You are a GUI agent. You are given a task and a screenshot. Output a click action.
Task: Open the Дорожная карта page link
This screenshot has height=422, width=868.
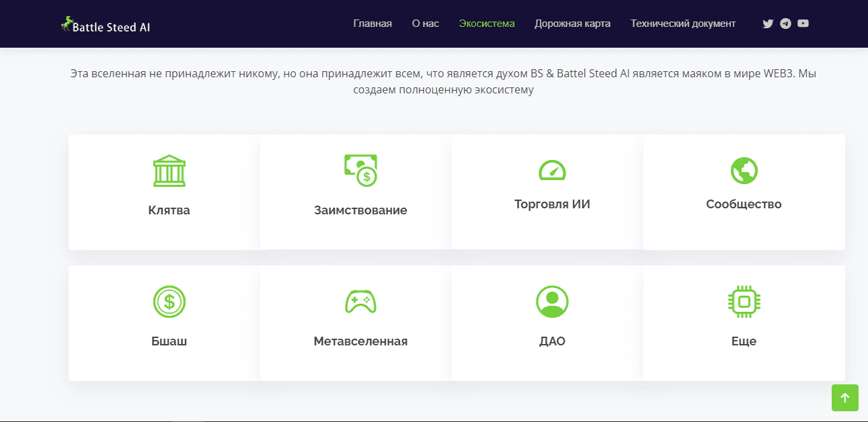(x=572, y=24)
